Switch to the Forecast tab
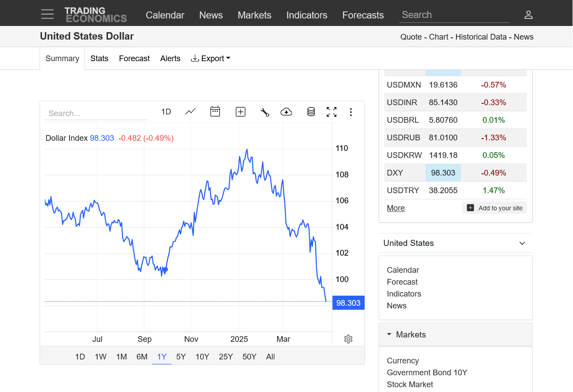This screenshot has height=392, width=573. [134, 59]
